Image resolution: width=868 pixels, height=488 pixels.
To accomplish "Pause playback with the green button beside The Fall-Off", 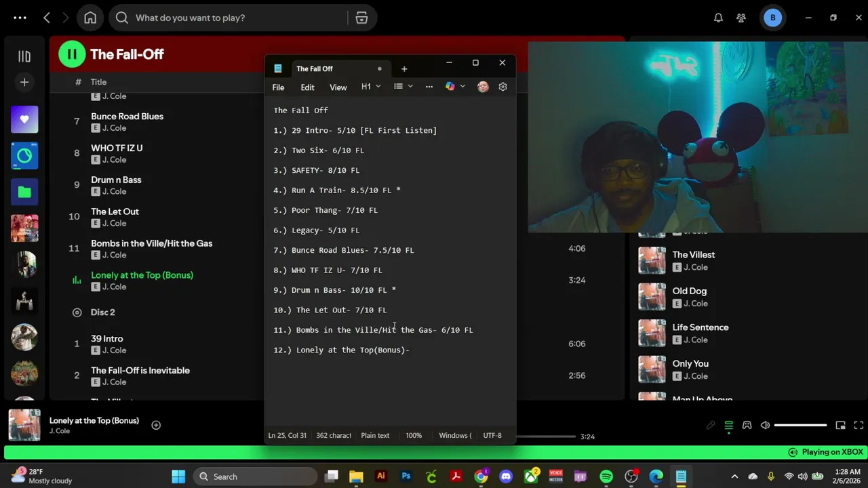I will (x=72, y=54).
